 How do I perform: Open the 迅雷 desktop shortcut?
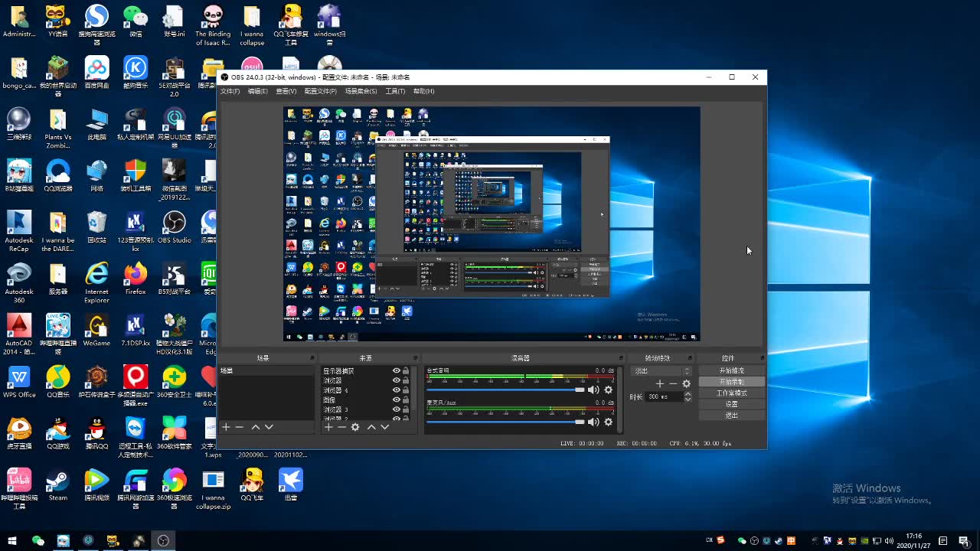[290, 485]
